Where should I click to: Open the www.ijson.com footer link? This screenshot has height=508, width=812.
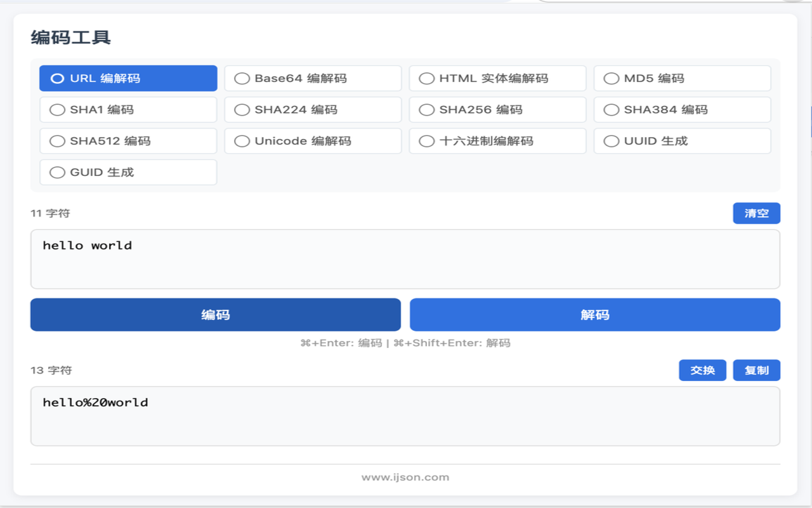pos(405,478)
